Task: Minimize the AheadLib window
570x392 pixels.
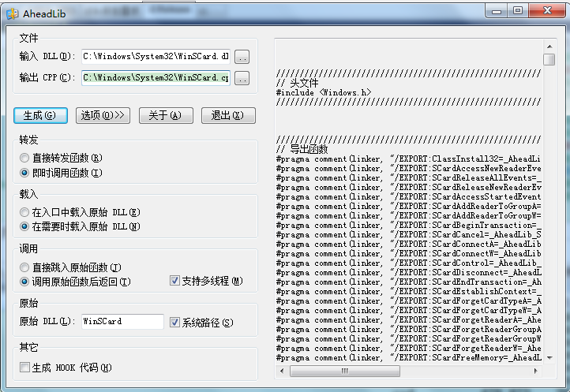Action: pos(497,10)
